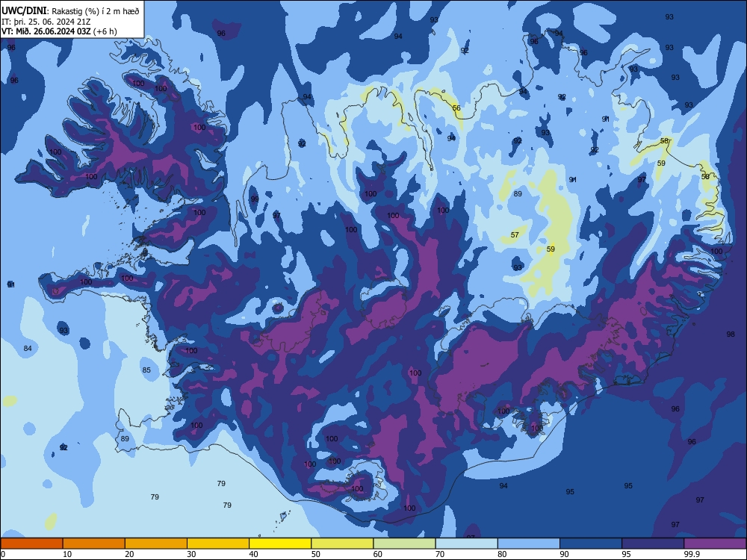The height and width of the screenshot is (560, 747).
Task: Click the pale yellow 50–60 legend swatch
Action: (x=343, y=544)
